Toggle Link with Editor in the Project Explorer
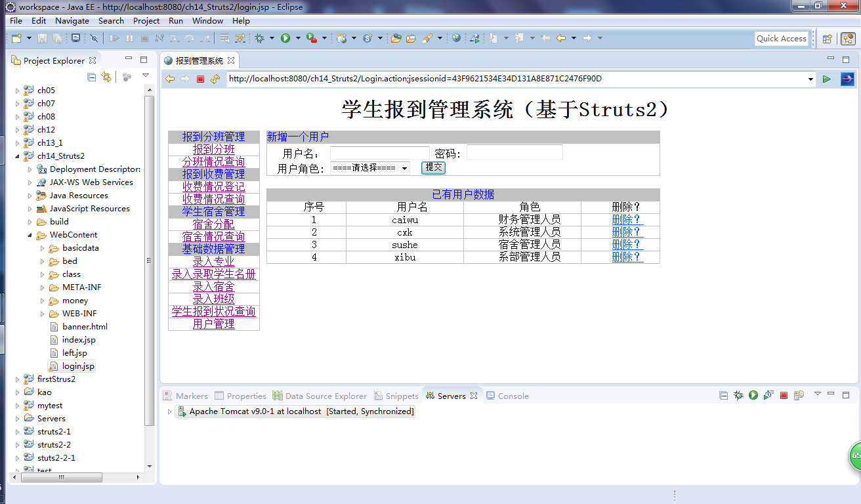The width and height of the screenshot is (861, 504). pyautogui.click(x=106, y=77)
